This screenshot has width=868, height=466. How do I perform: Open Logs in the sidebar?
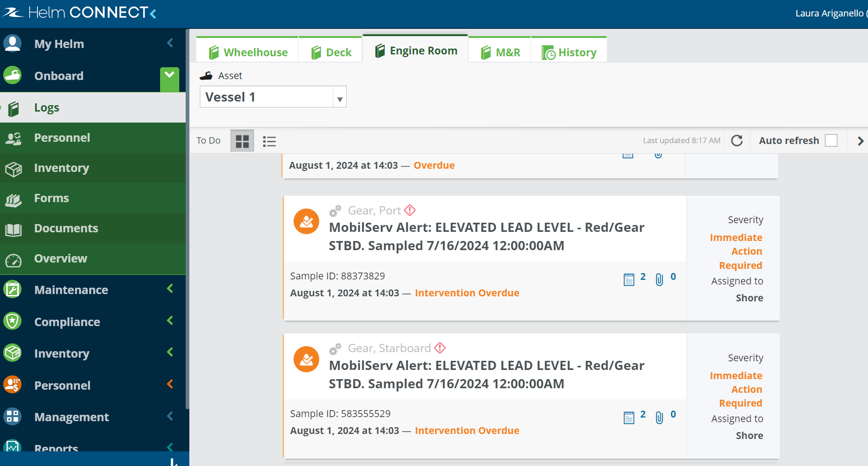[93, 107]
